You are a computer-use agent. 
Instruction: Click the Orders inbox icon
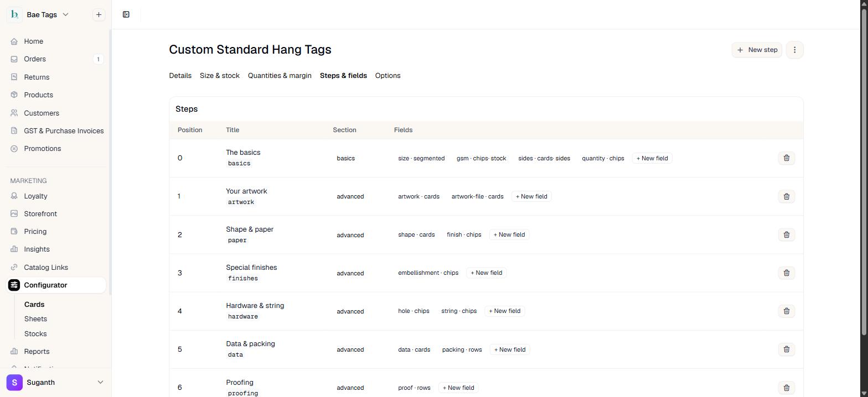pyautogui.click(x=14, y=59)
